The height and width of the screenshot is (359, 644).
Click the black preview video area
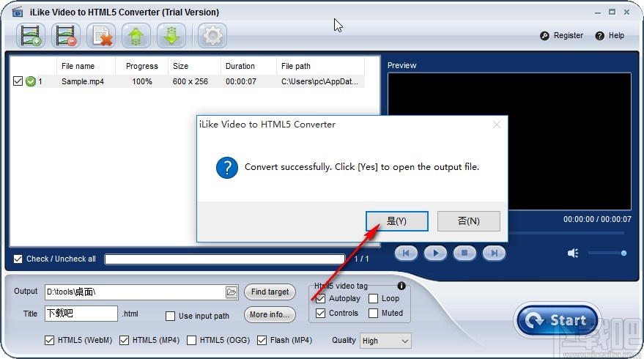click(x=509, y=141)
